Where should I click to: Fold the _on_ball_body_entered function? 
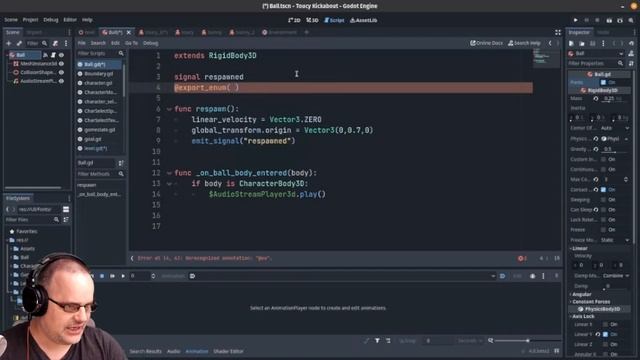pyautogui.click(x=169, y=173)
